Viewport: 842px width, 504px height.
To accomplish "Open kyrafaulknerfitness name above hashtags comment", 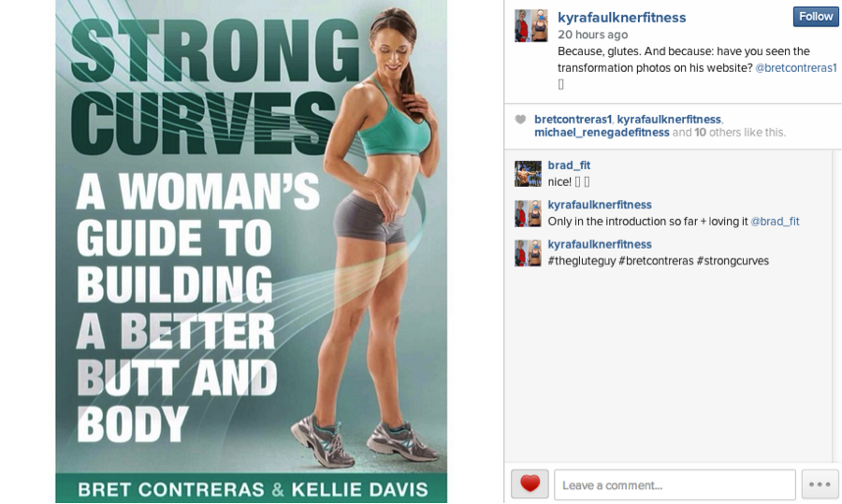I will click(x=600, y=244).
